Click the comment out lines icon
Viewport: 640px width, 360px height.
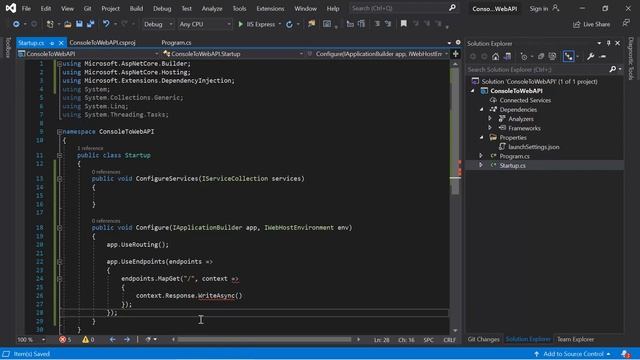click(x=377, y=24)
